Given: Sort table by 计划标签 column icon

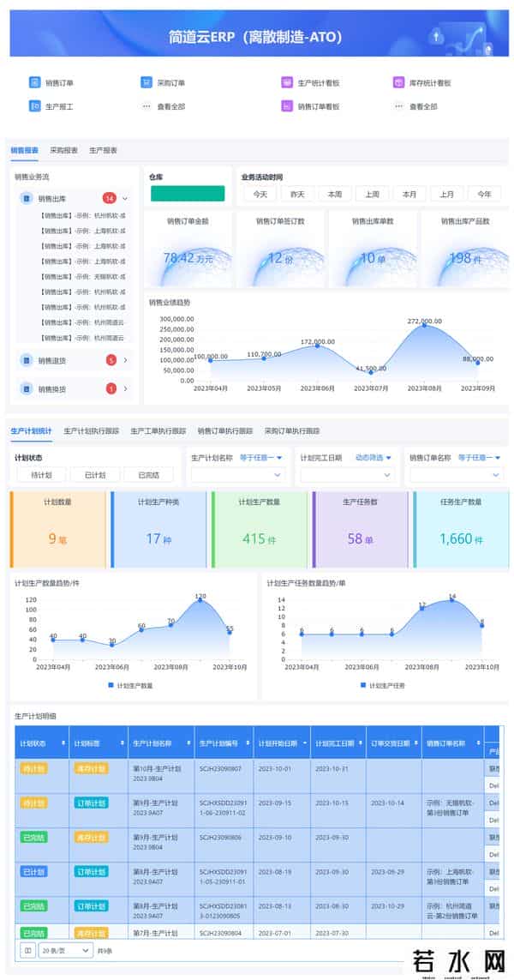Looking at the screenshot, I should [123, 743].
